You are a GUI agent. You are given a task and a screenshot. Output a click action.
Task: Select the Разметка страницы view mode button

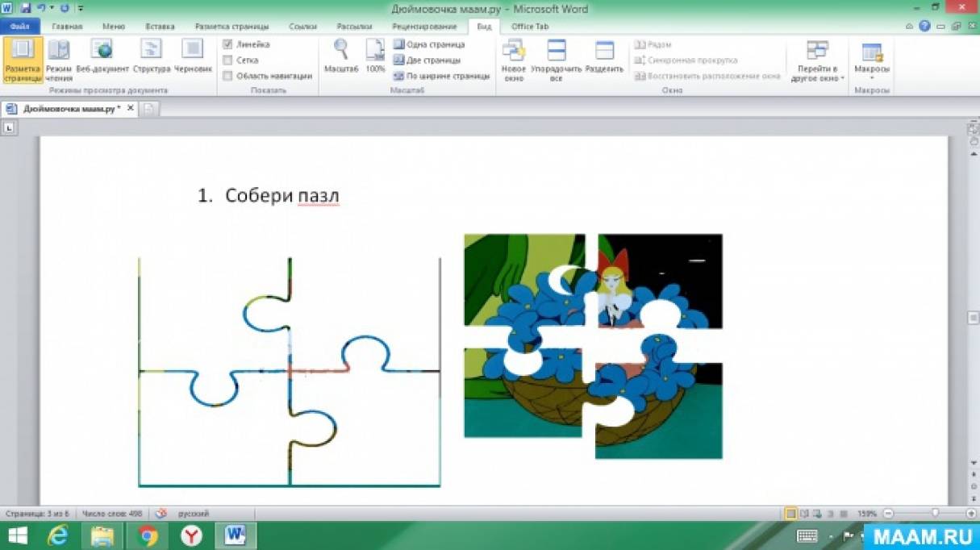pyautogui.click(x=23, y=60)
